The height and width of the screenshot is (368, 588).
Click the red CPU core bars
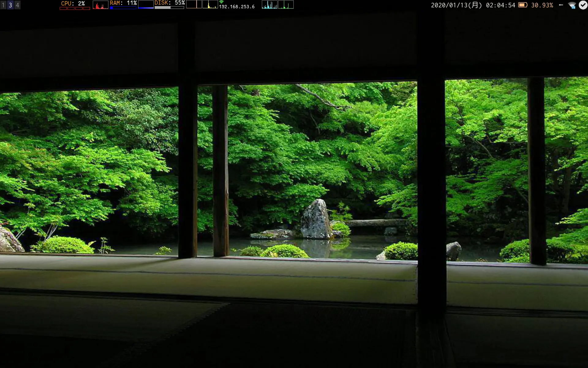pyautogui.click(x=75, y=8)
